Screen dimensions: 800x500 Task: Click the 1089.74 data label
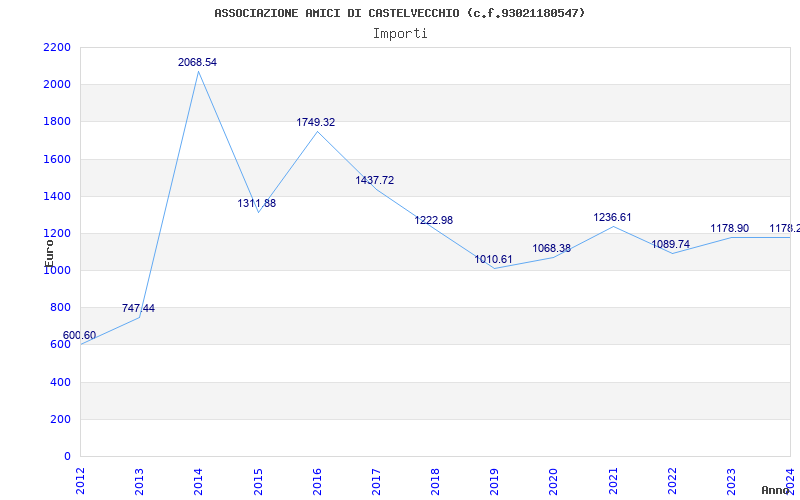[670, 244]
